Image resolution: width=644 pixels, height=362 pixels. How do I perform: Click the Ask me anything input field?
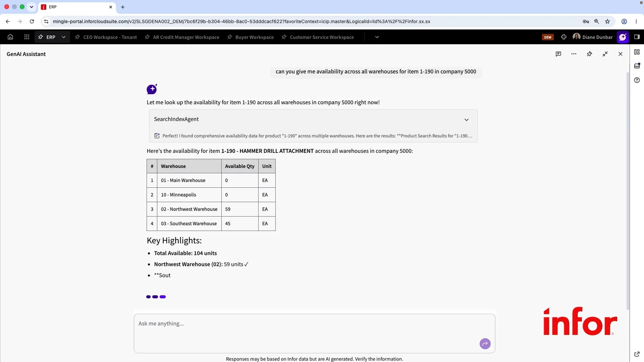[314, 333]
